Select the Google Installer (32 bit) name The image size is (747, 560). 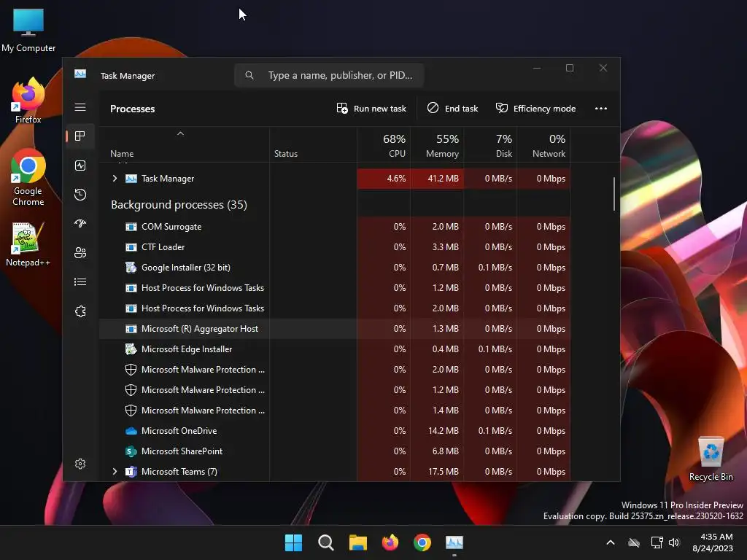click(x=186, y=268)
